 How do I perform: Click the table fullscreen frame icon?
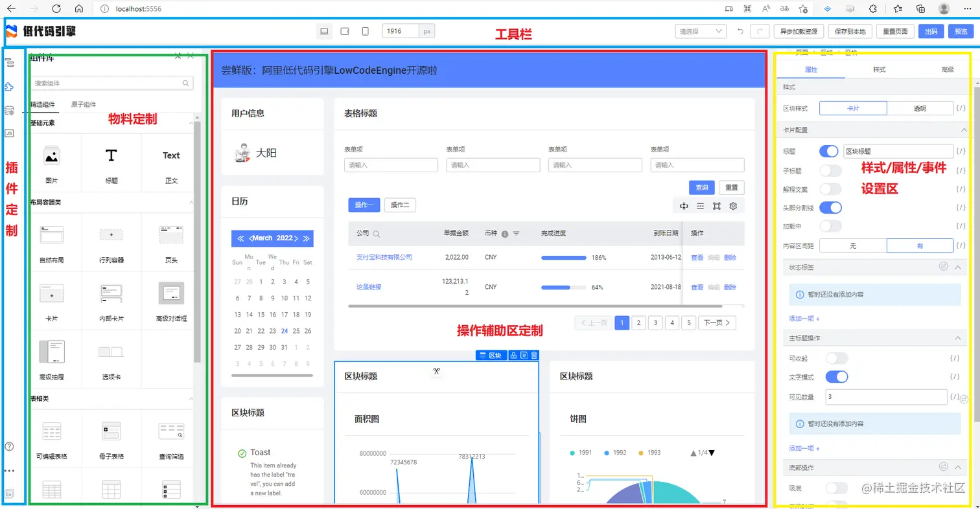tap(717, 206)
